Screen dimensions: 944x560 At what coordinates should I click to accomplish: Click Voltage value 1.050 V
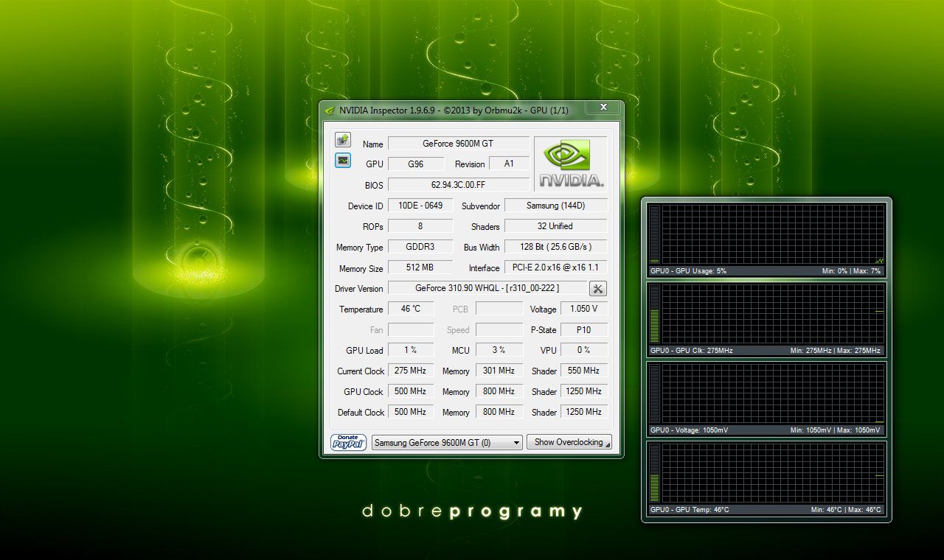point(584,309)
